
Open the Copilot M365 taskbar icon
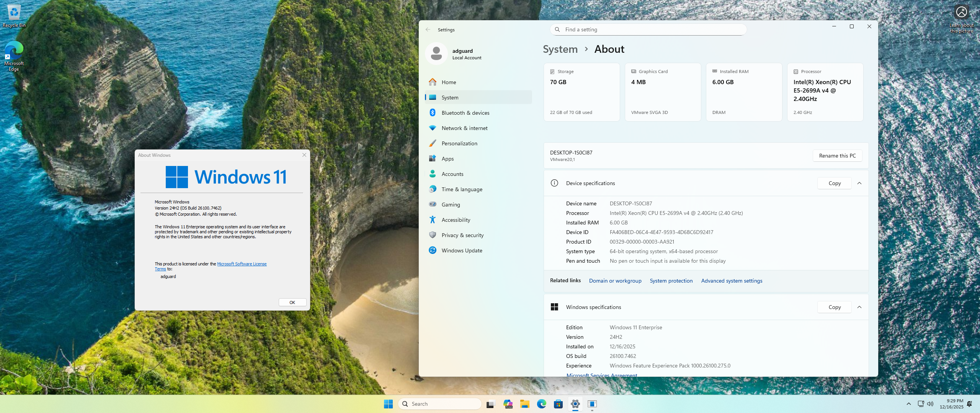coord(508,404)
